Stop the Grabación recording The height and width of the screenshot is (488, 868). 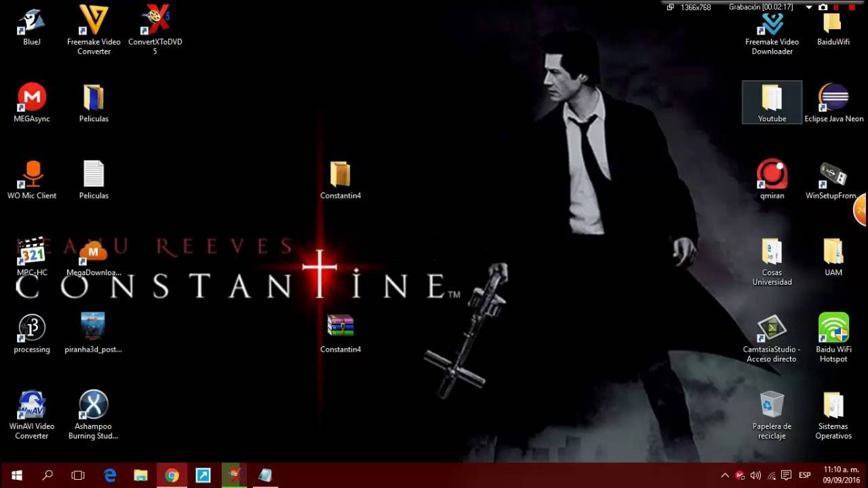tap(851, 7)
